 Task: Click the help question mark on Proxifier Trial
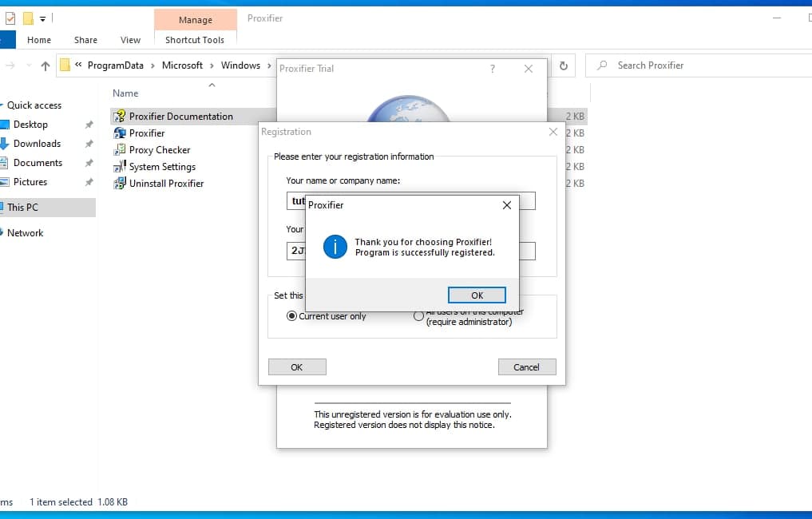click(492, 69)
